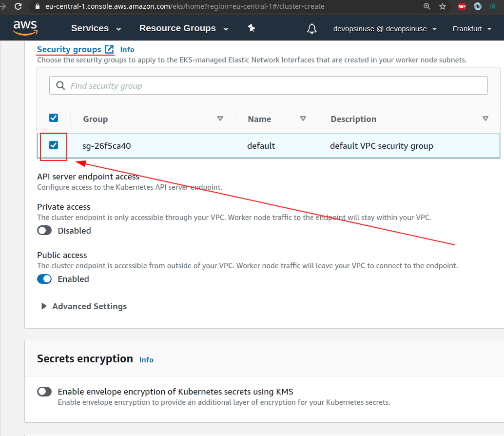Open the devopsinuse account dropdown
Screen dimensions: 504x436
[385, 29]
